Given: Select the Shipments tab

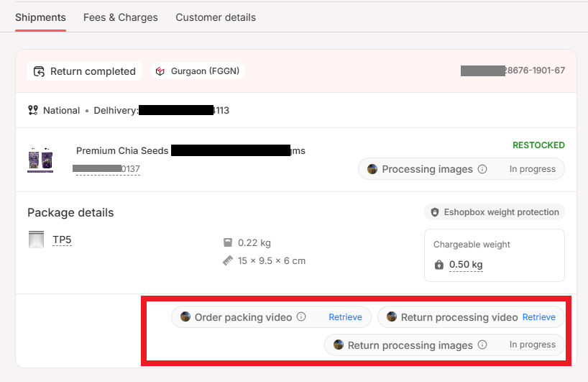Looking at the screenshot, I should (x=40, y=18).
